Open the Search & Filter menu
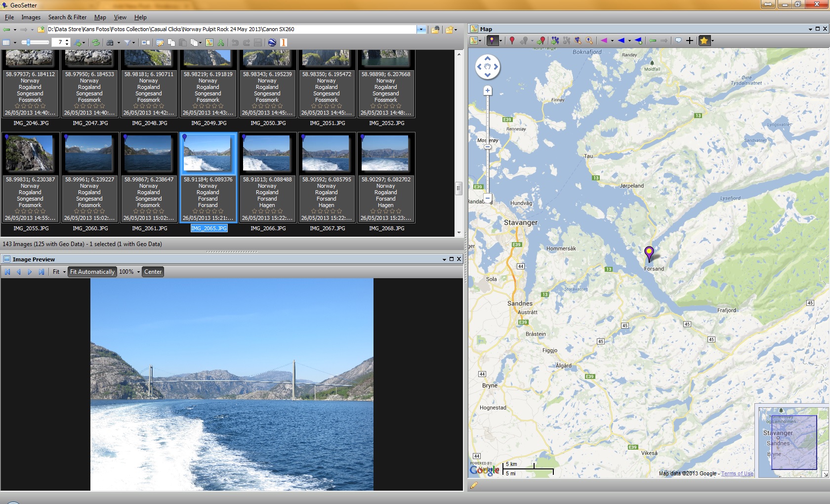830x504 pixels. (x=67, y=17)
